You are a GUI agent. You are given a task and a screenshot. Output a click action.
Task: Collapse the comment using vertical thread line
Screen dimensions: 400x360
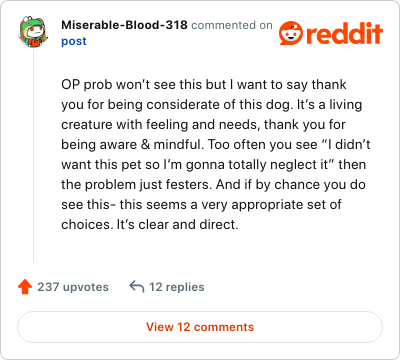click(33, 156)
